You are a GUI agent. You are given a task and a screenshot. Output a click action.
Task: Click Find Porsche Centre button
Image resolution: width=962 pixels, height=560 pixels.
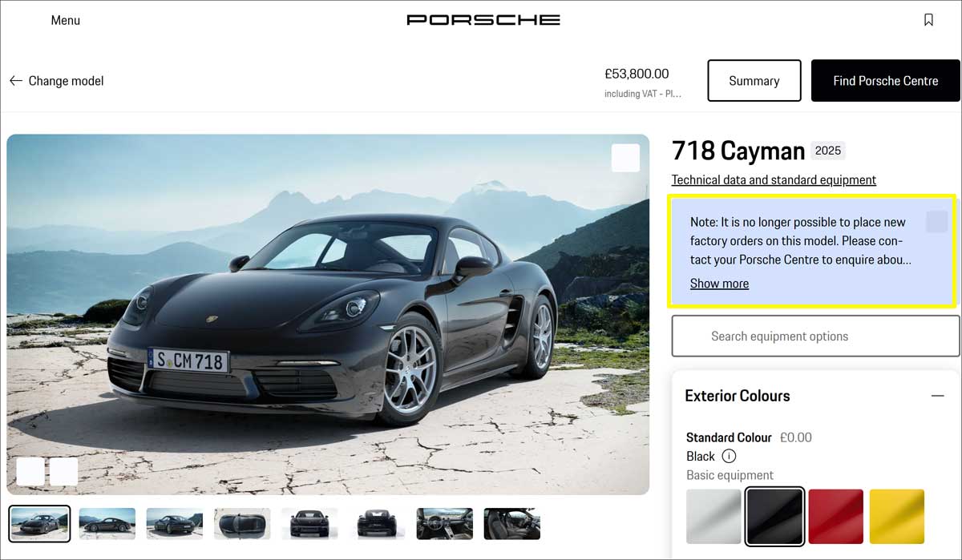(x=885, y=81)
